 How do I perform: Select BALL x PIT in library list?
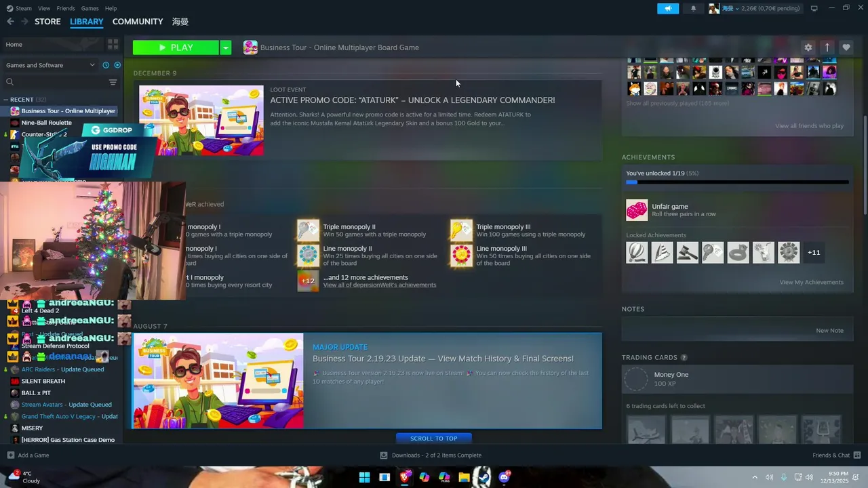tap(36, 393)
